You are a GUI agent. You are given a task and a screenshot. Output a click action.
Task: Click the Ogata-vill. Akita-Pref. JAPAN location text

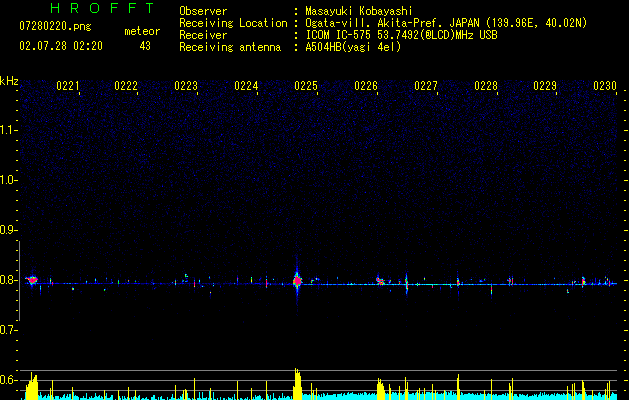click(x=446, y=23)
